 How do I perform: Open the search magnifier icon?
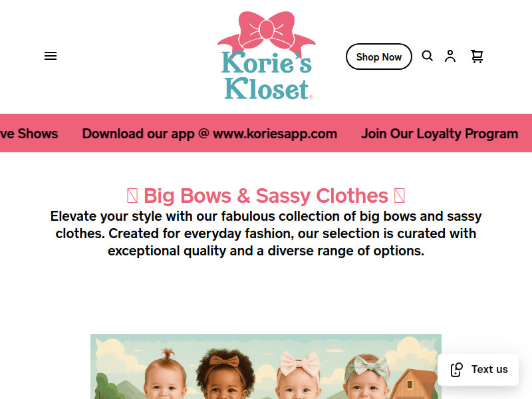coord(427,56)
